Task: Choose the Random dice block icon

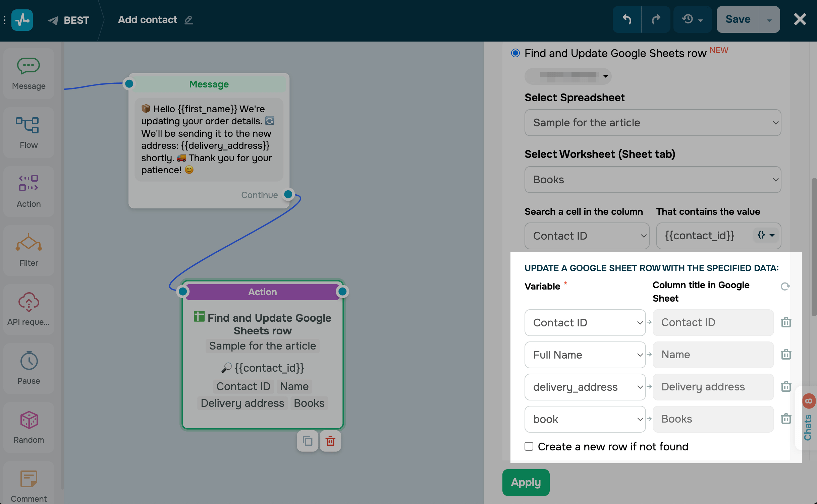Action: point(29,420)
